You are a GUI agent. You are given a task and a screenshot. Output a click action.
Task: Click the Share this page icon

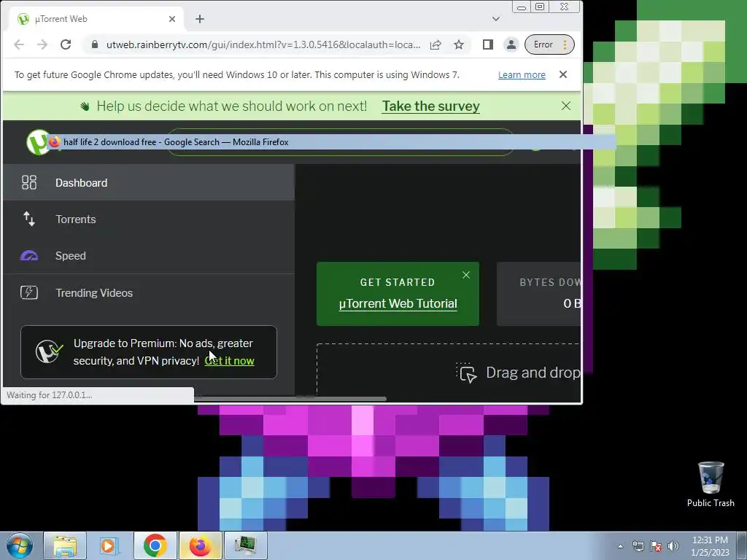[436, 44]
